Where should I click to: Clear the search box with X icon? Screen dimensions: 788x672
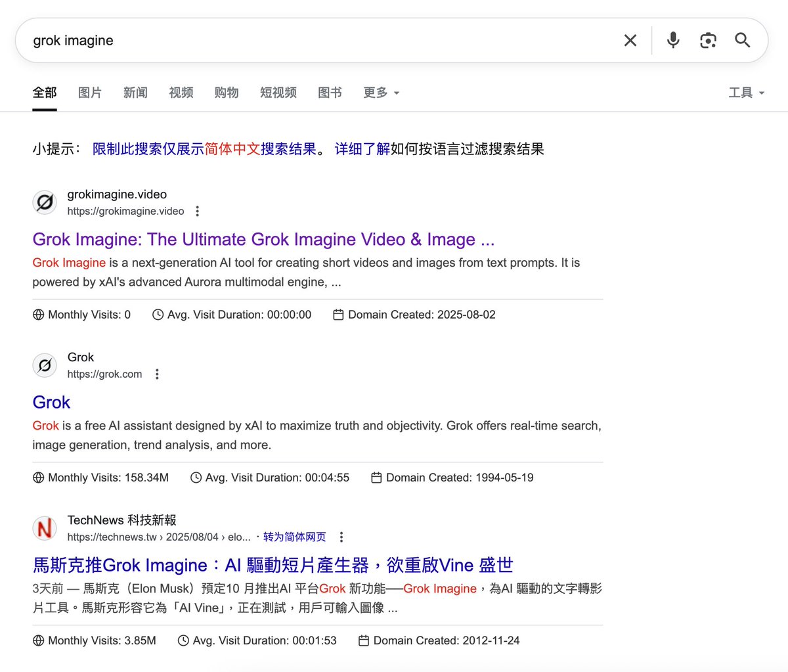pyautogui.click(x=630, y=41)
